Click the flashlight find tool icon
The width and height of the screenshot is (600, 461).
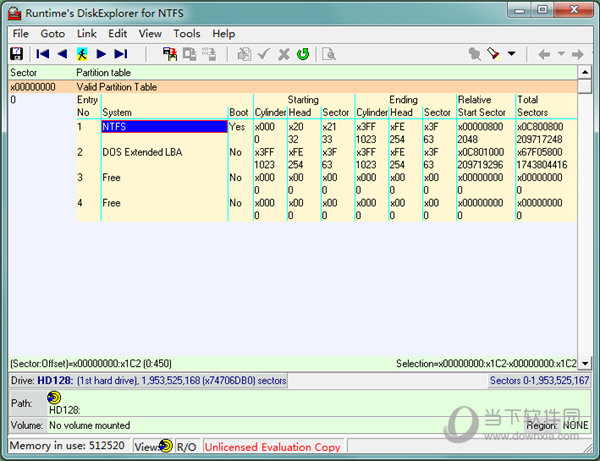[494, 54]
